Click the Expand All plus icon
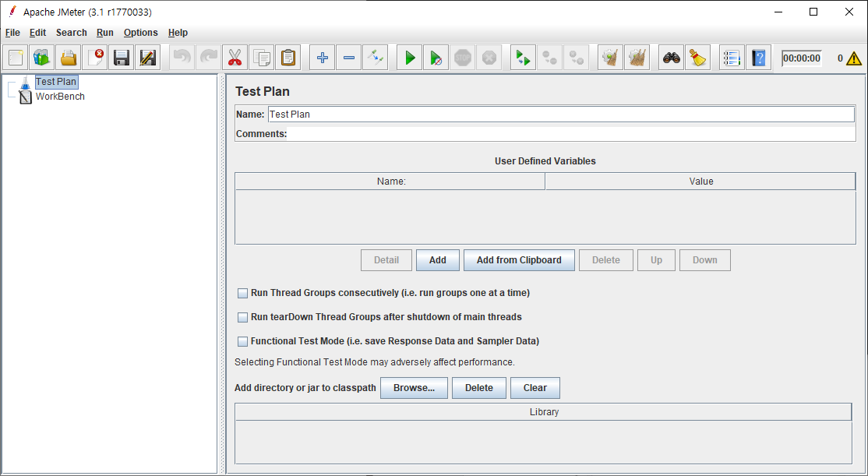 point(322,58)
